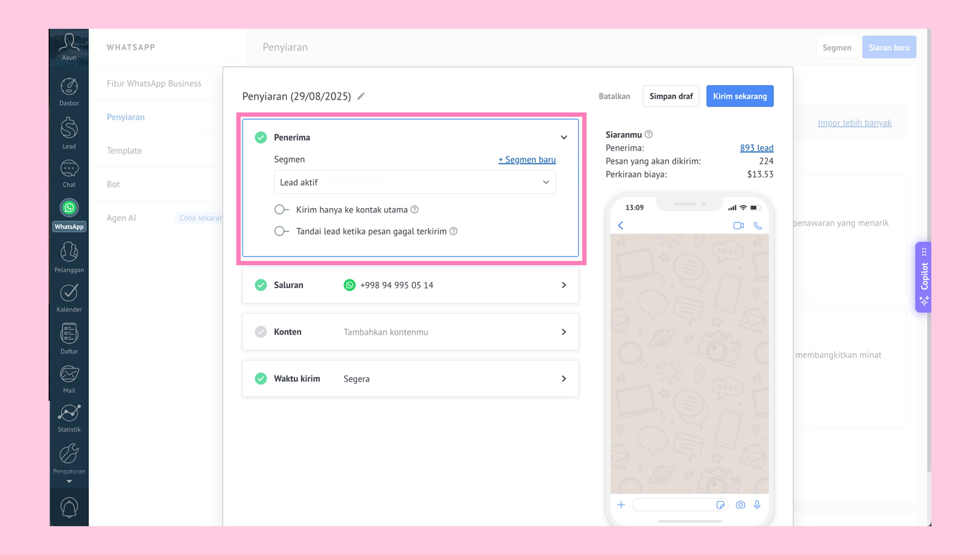Click the Kirim sekarang button
This screenshot has width=980, height=555.
click(739, 96)
